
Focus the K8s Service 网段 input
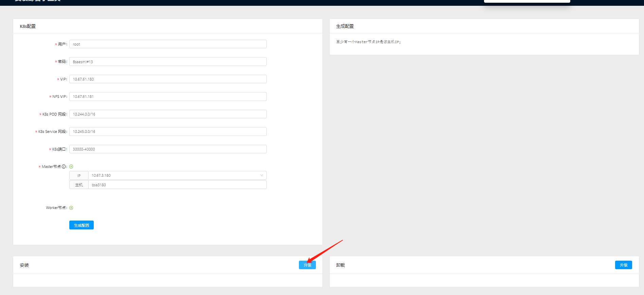[168, 132]
